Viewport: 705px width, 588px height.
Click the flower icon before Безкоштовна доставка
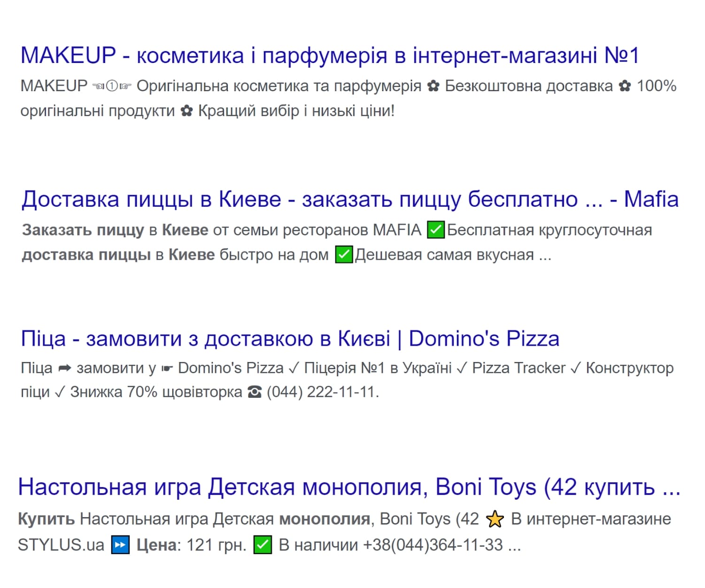433,86
